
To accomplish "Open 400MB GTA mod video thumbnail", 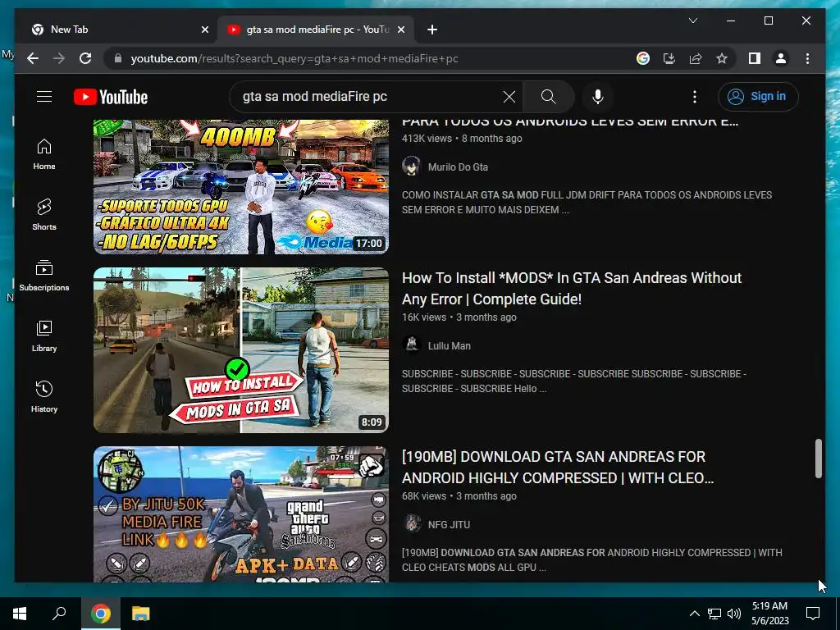I will 241,186.
